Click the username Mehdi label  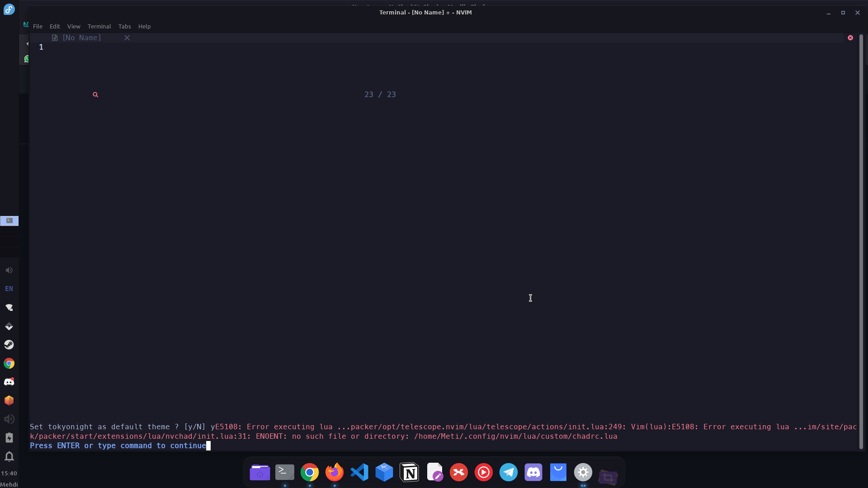[9, 484]
